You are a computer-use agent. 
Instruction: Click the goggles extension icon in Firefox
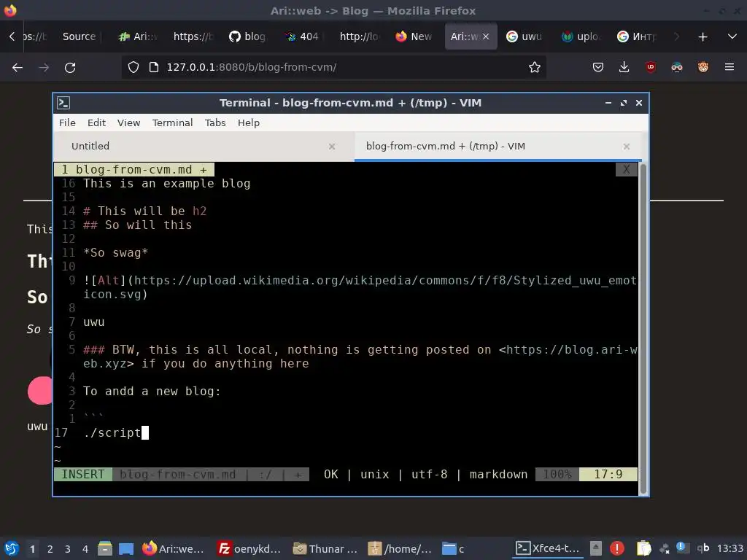(676, 67)
